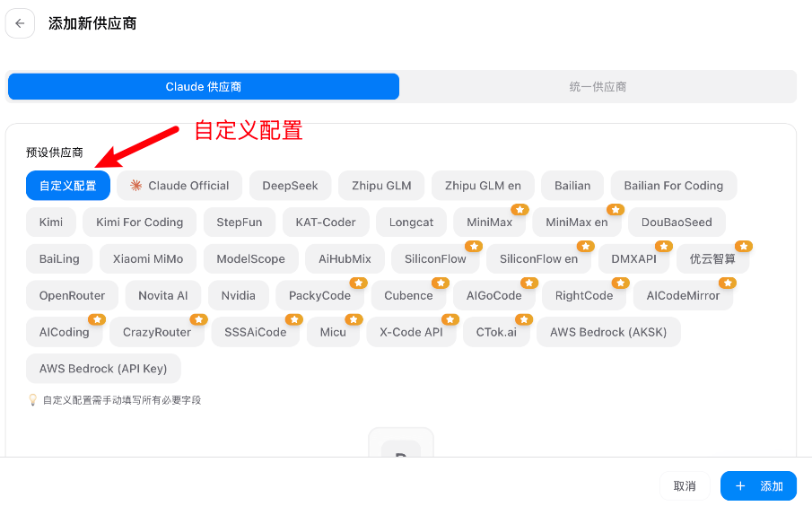Select the Zhipu GLM preset
Viewport: 812px width, 506px height.
pos(381,186)
